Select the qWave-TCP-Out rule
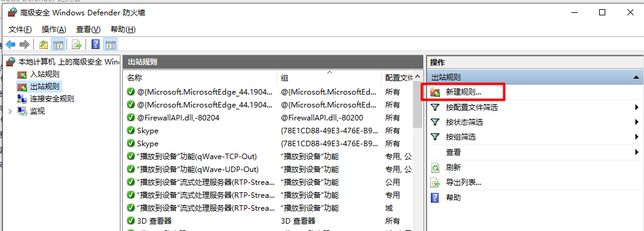Viewport: 644px width, 231px height. [x=197, y=156]
